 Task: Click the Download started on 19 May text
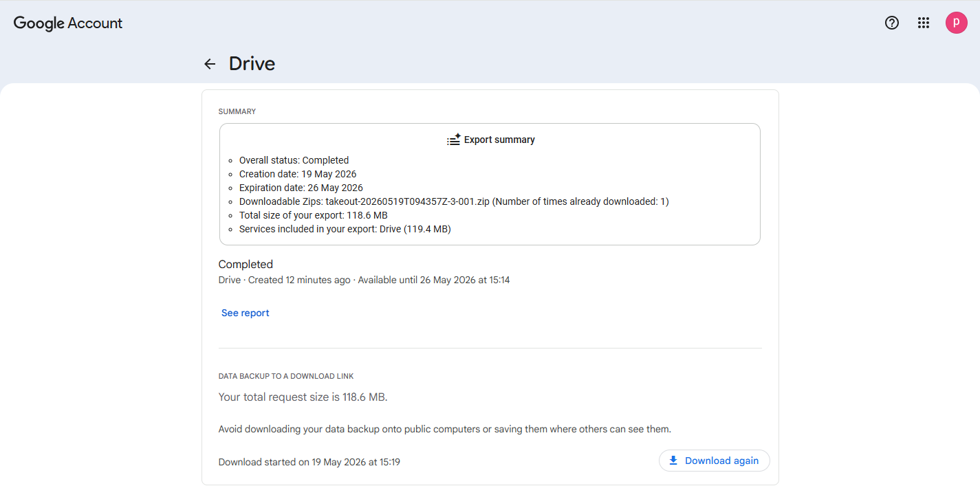point(309,462)
